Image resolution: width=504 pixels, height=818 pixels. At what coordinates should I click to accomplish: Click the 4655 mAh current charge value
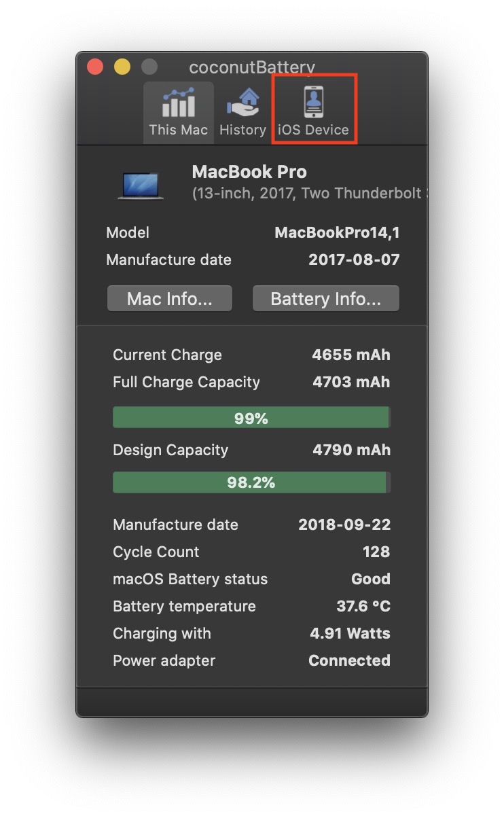pos(350,355)
